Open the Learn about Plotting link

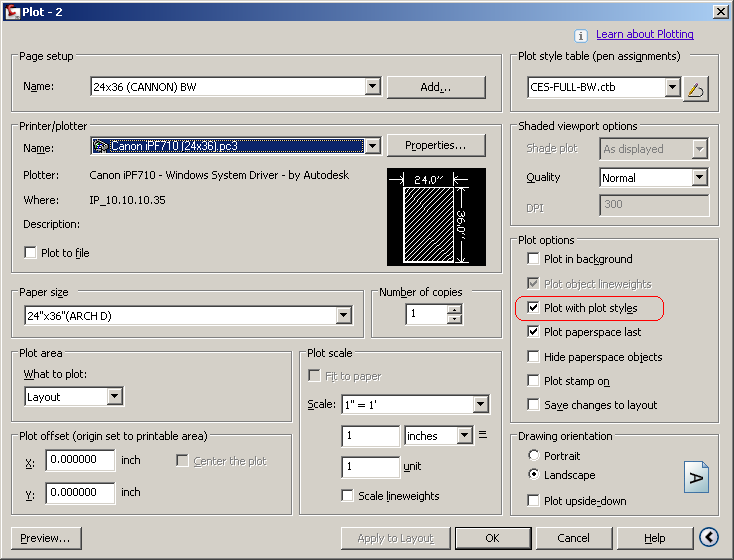point(645,34)
